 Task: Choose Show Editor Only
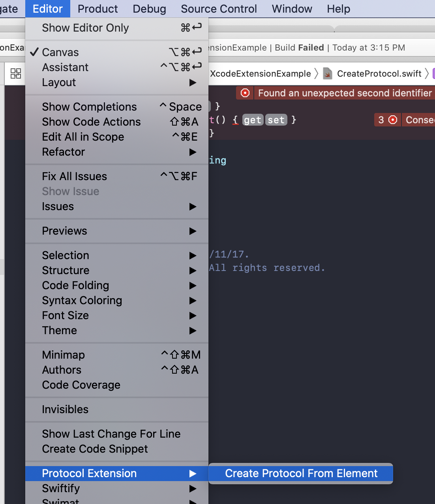tap(117, 28)
